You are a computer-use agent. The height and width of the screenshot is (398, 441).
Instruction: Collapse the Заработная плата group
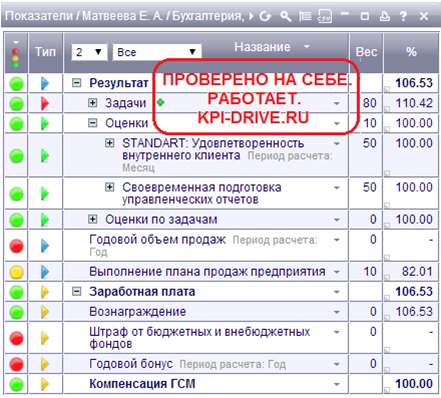click(77, 292)
